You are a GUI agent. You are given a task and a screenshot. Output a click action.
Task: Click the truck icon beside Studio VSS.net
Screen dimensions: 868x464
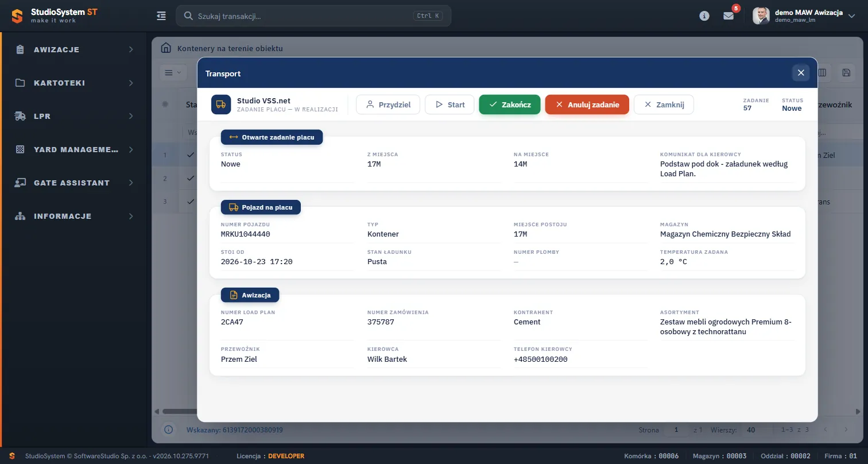coord(221,105)
